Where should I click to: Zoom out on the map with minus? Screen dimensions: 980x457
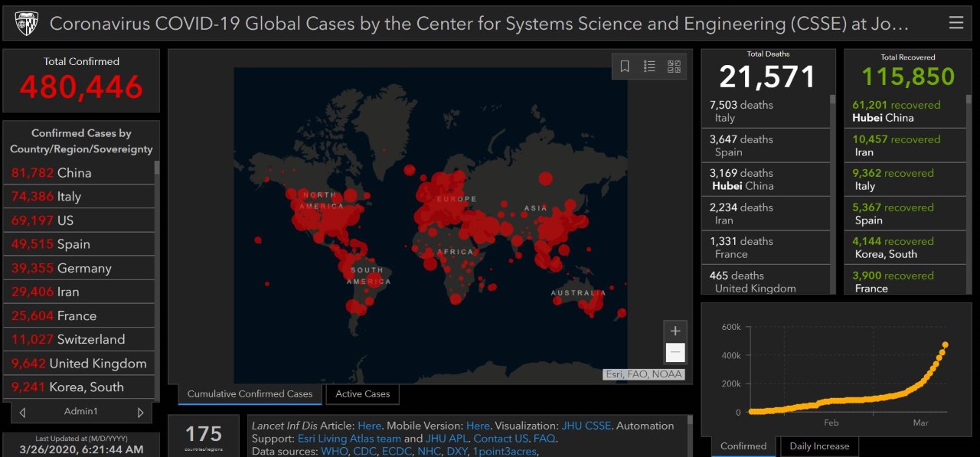coord(675,353)
